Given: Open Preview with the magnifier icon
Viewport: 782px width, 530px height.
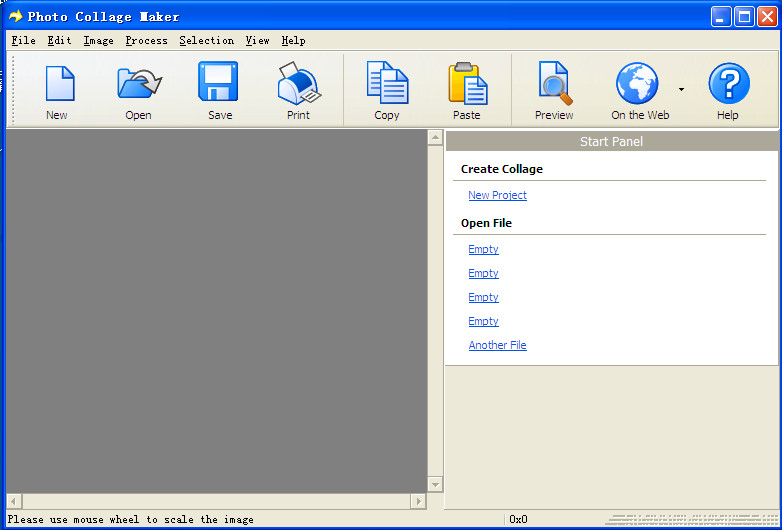Looking at the screenshot, I should pyautogui.click(x=555, y=83).
